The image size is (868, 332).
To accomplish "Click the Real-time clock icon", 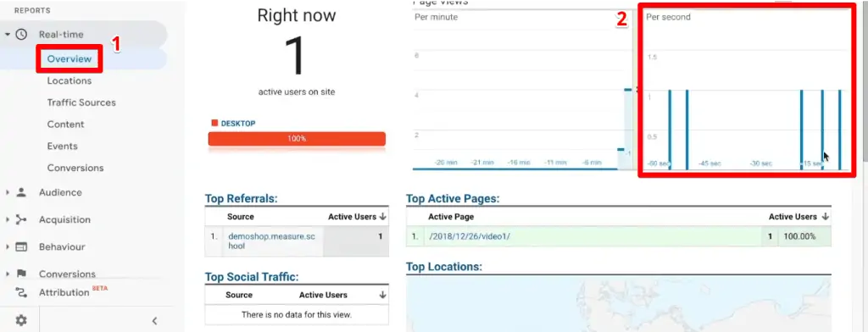I will [x=21, y=35].
